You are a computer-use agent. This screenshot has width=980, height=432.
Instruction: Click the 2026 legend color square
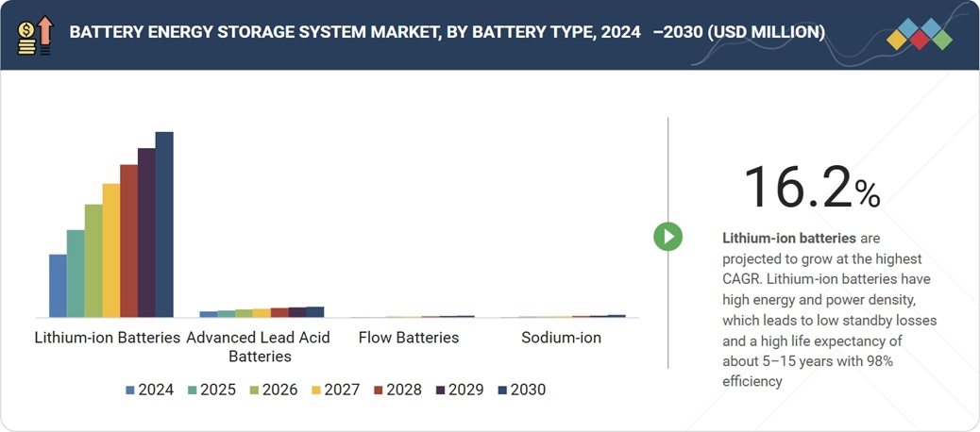point(255,390)
